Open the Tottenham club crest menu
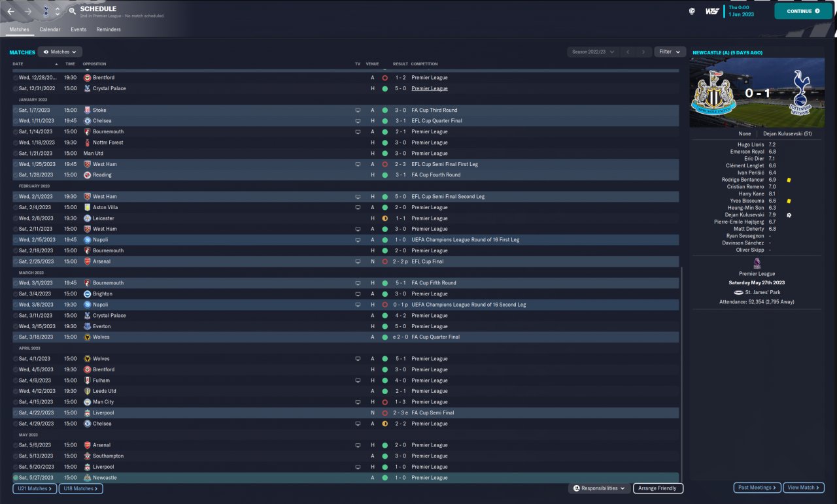The width and height of the screenshot is (837, 504). tap(46, 11)
